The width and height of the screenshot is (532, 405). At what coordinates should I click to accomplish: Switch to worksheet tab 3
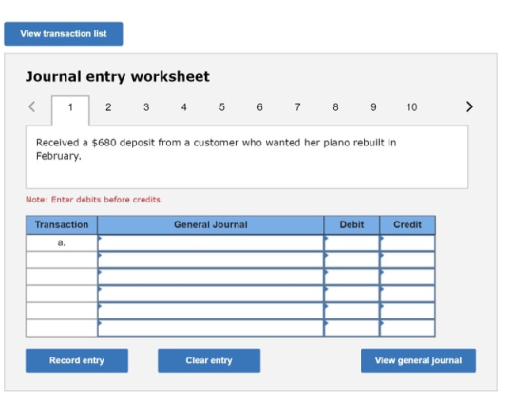[146, 107]
